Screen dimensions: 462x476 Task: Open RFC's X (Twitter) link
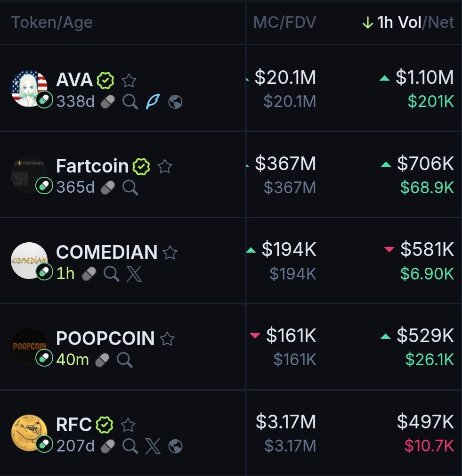point(153,446)
